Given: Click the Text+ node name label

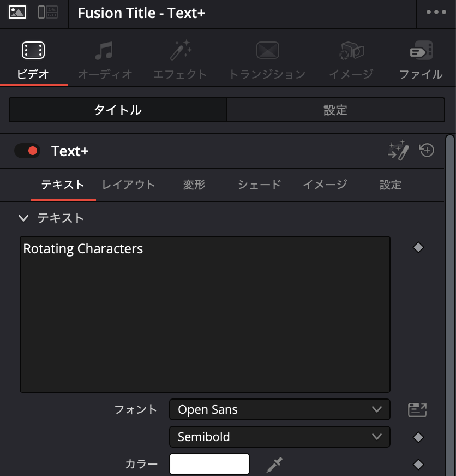Looking at the screenshot, I should click(x=70, y=151).
